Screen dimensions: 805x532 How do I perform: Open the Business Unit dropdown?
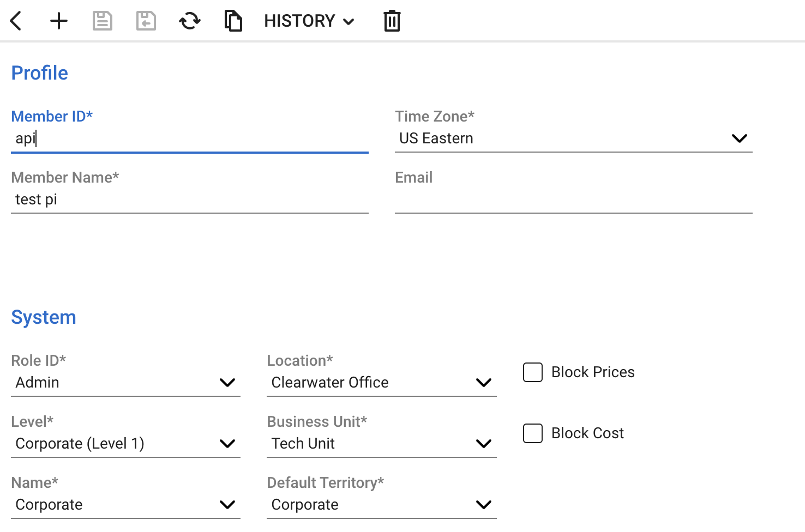[381, 444]
